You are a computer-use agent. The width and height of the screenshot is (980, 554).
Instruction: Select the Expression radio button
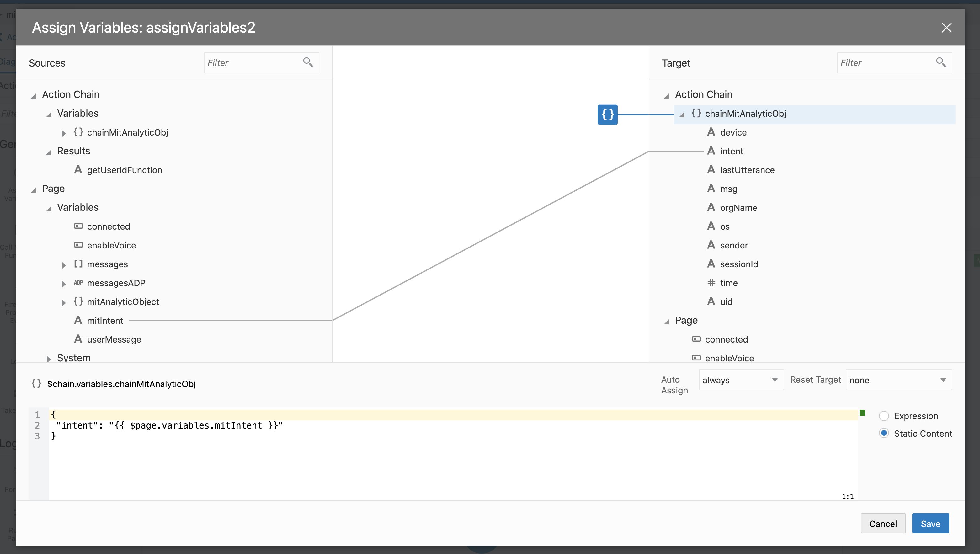pyautogui.click(x=884, y=416)
